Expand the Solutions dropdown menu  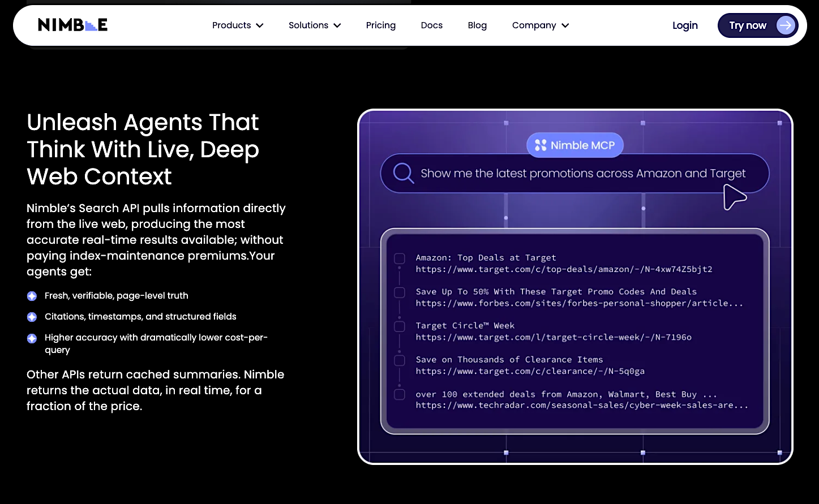(x=315, y=25)
